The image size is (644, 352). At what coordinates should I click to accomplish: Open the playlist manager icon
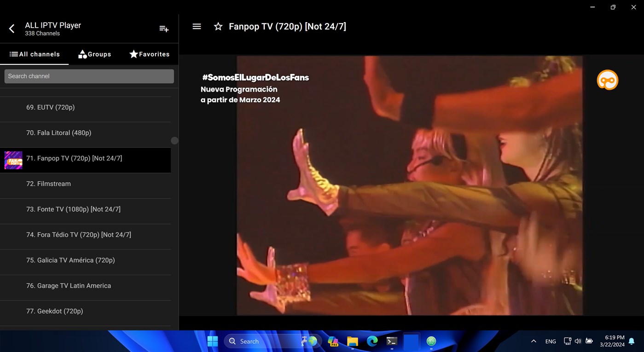(x=164, y=28)
